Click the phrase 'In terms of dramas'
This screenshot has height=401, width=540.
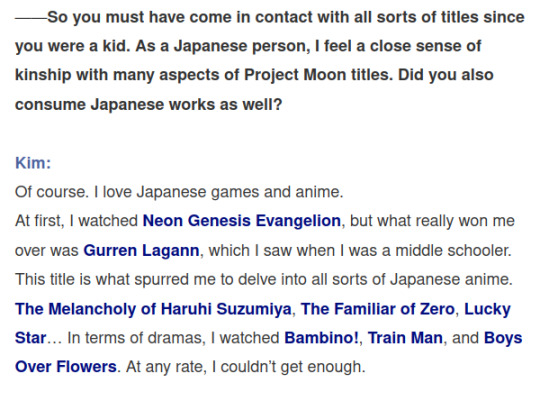(136, 338)
